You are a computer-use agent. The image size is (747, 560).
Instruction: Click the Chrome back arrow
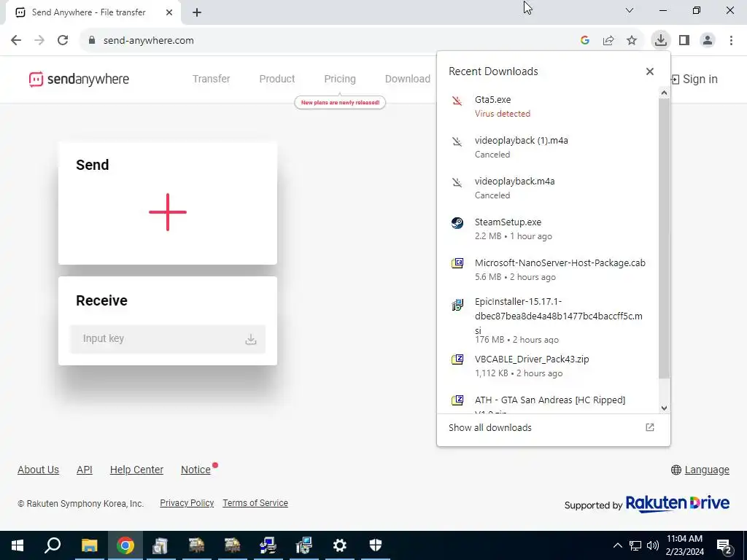(x=16, y=41)
